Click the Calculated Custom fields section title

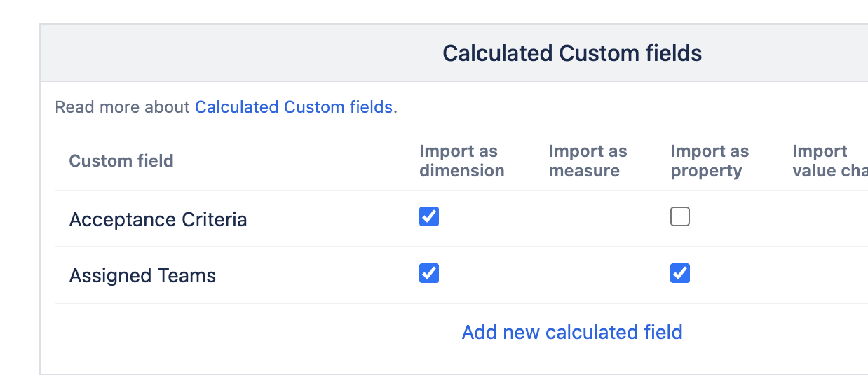coord(572,53)
